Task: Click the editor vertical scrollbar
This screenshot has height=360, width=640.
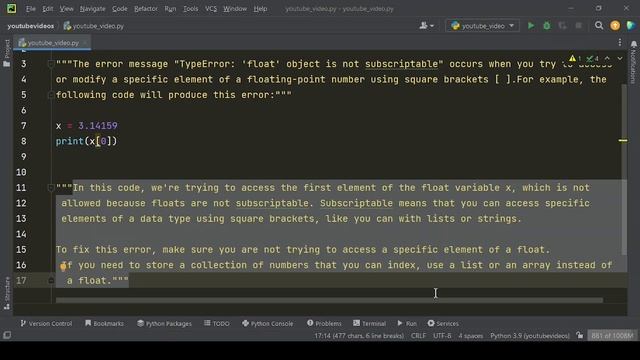Action: 624,169
